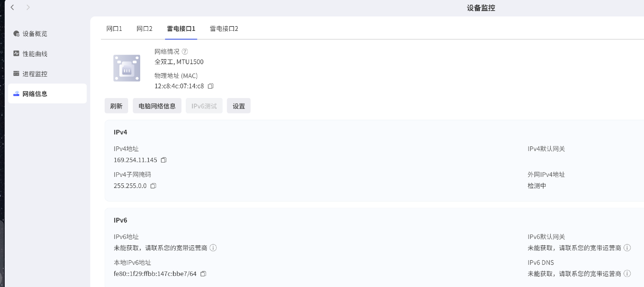Click the forward navigation arrow
Screen dimensions: 644x287
(28, 7)
